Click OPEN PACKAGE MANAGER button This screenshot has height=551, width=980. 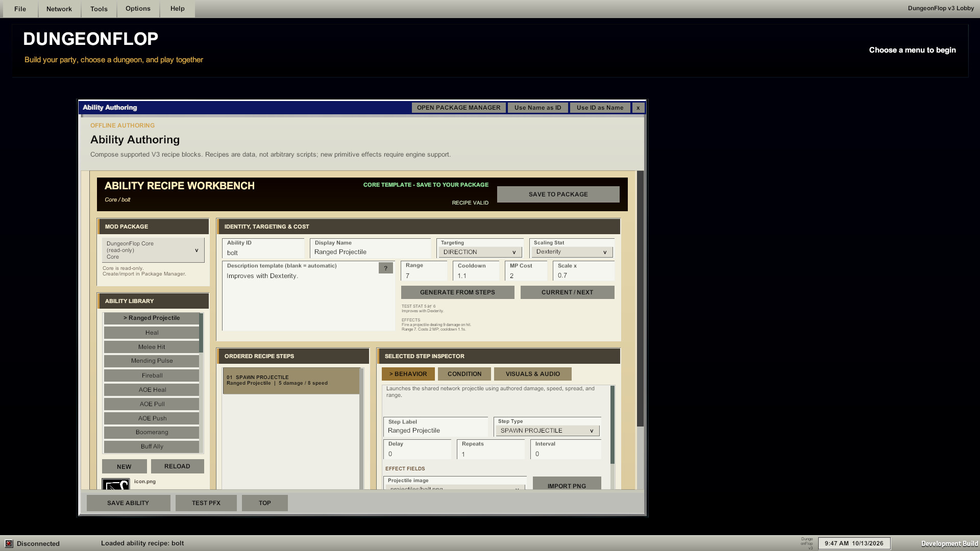459,108
